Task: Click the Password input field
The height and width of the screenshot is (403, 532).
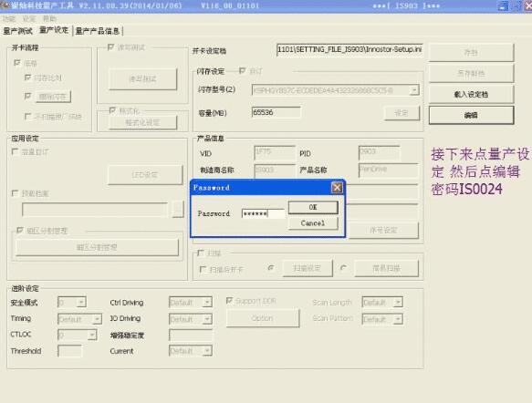Action: 264,213
